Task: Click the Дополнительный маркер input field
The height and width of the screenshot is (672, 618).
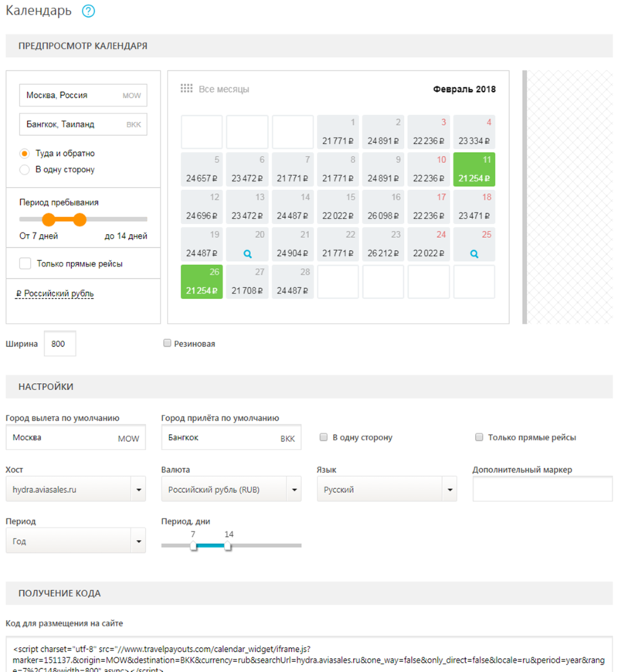Action: pos(542,489)
